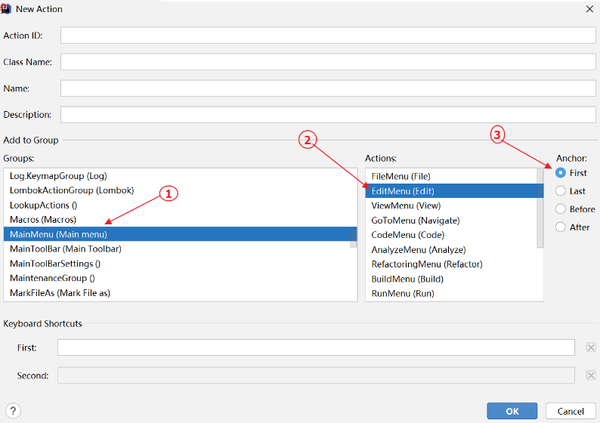Viewport: 600px width, 423px height.
Task: Choose MainToolBar (Main Toolbar) group
Action: (180, 248)
